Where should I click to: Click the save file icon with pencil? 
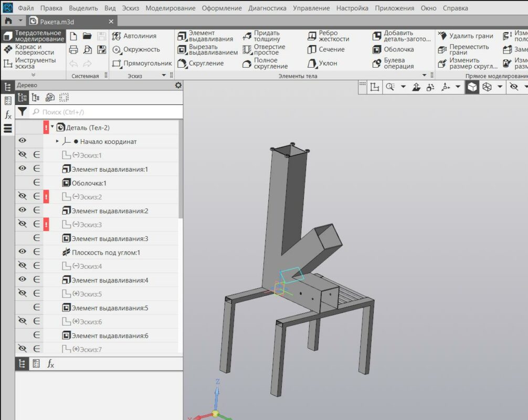click(x=101, y=50)
